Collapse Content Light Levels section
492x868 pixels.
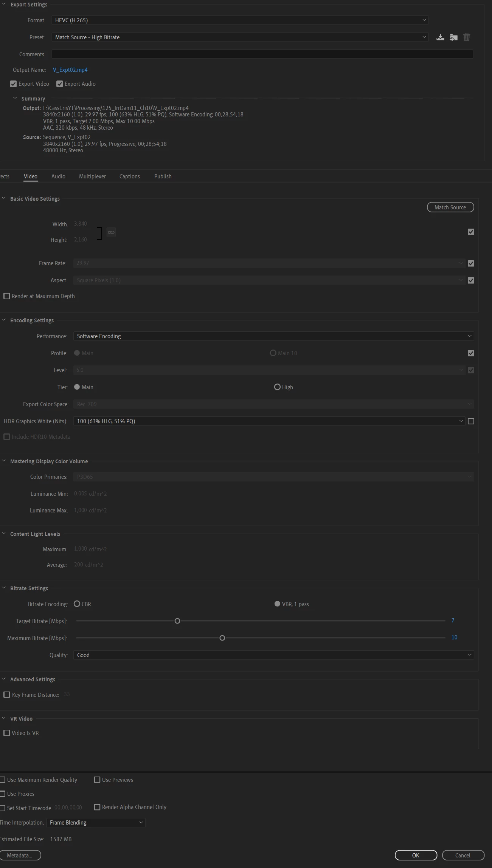click(4, 534)
